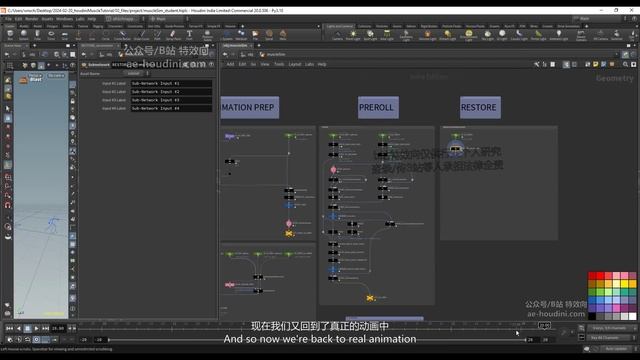Image resolution: width=640 pixels, height=360 pixels.
Task: Select the pink node in PREROLL network box
Action: point(333,169)
